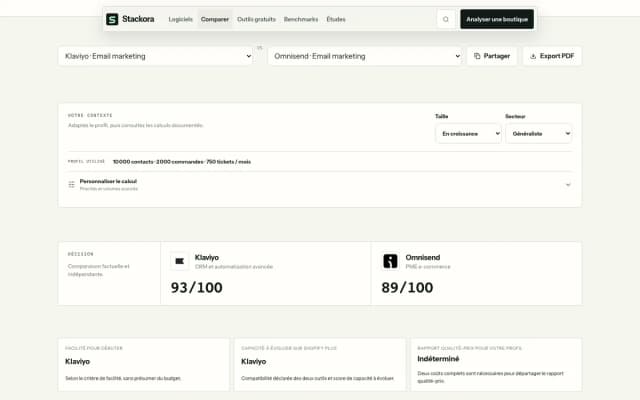Click the Stackora logo icon
This screenshot has height=400, width=640.
coord(112,19)
